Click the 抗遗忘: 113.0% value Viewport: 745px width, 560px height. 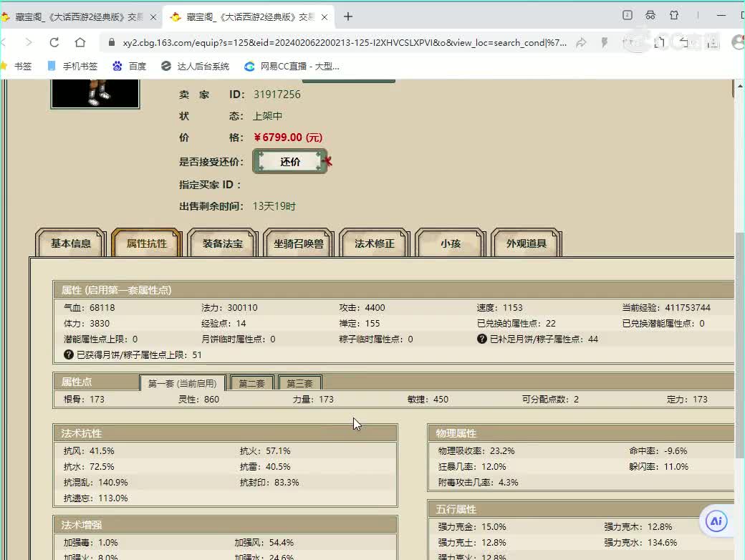point(95,498)
